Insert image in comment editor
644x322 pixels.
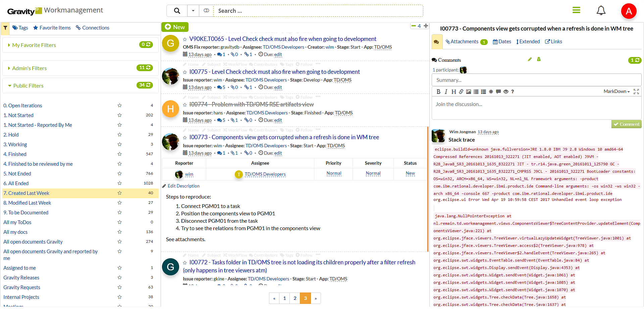click(x=469, y=92)
